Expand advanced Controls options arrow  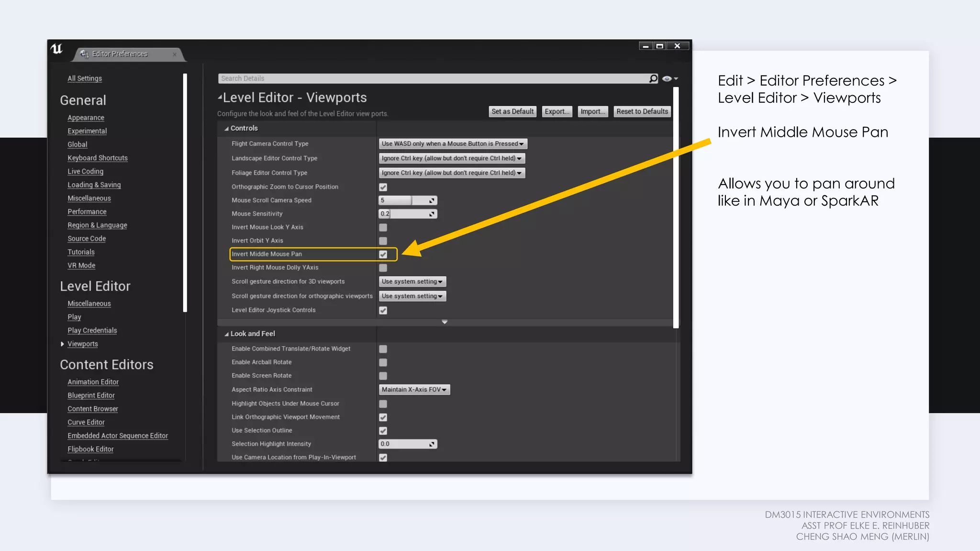point(445,322)
